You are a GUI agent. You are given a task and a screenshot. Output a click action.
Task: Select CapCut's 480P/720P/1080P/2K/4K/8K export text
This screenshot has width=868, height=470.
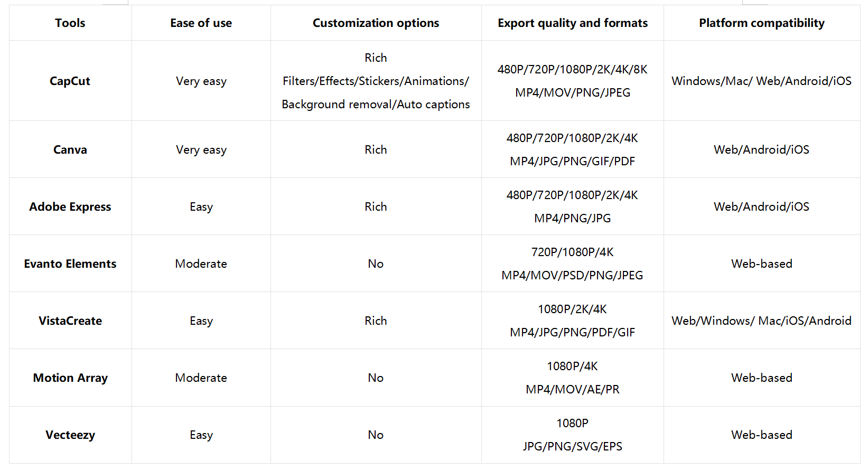(x=572, y=70)
